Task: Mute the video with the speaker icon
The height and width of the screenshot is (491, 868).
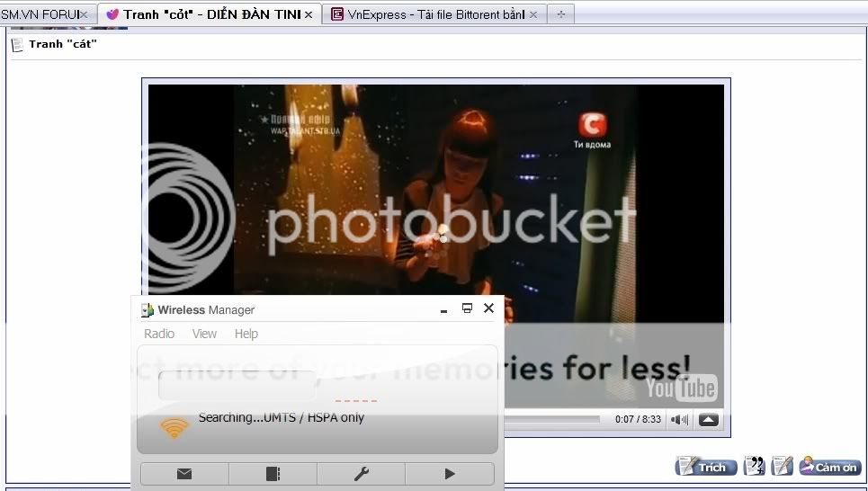Action: (680, 420)
